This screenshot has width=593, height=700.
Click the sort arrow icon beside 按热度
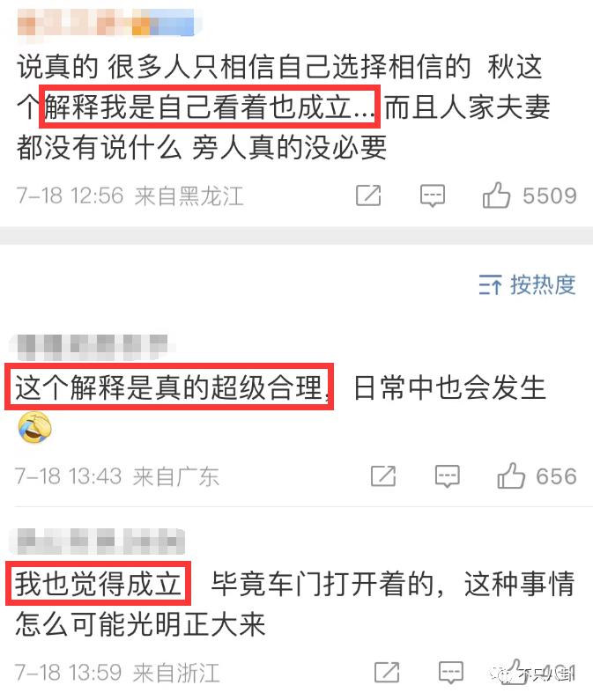tap(490, 284)
